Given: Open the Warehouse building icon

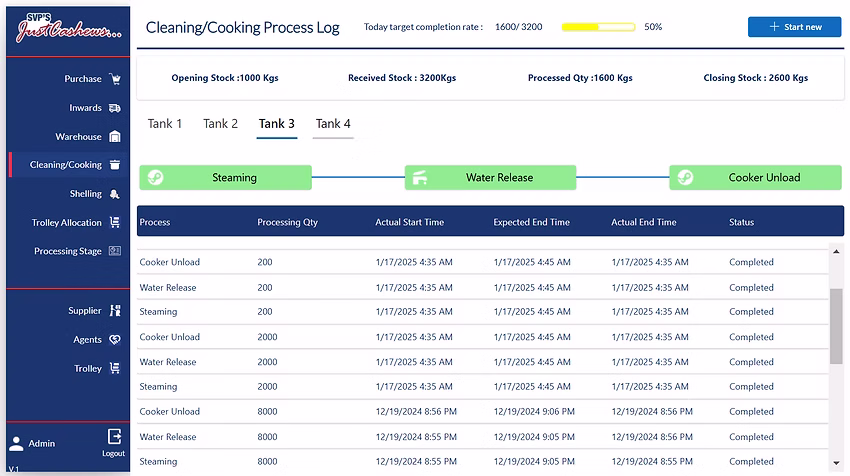Looking at the screenshot, I should click(115, 137).
